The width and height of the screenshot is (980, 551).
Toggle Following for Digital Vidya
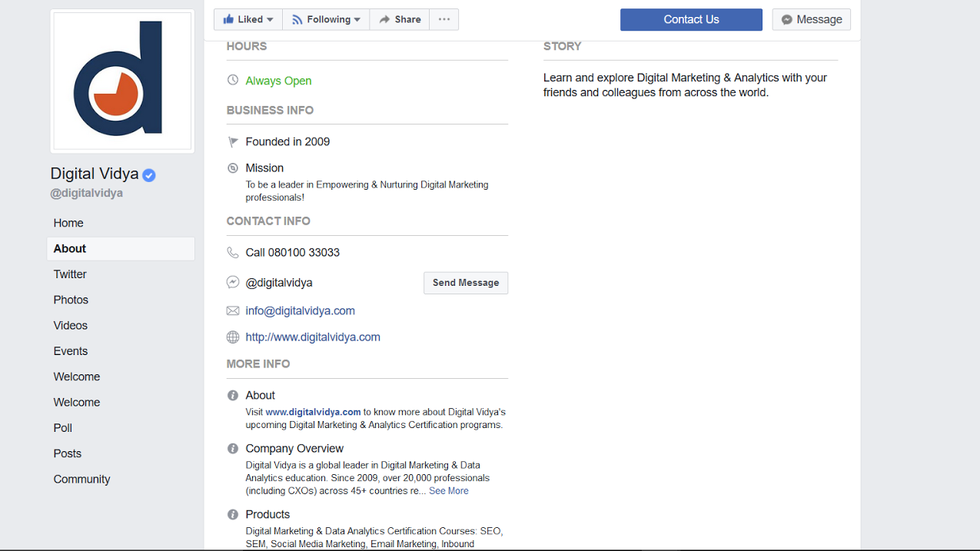(x=320, y=19)
